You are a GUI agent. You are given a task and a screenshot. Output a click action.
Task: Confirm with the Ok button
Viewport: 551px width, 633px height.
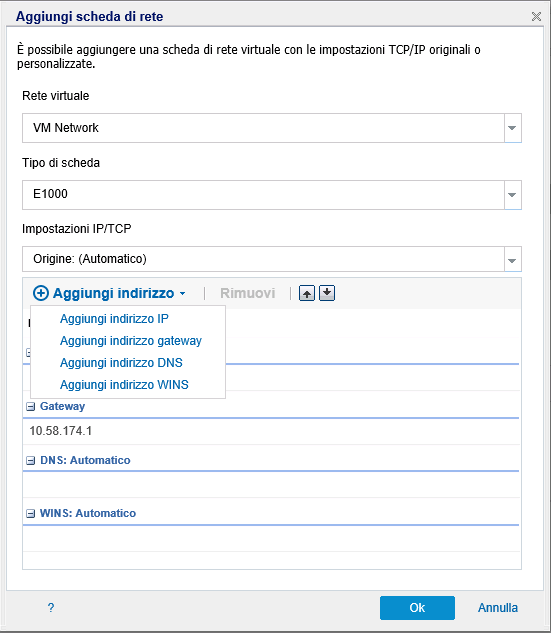[x=417, y=608]
